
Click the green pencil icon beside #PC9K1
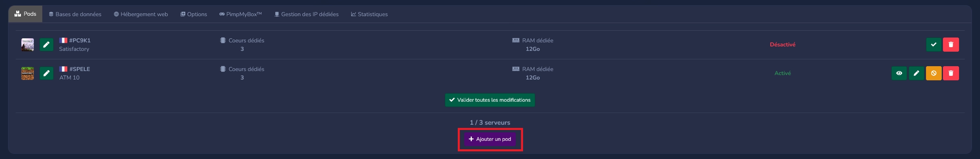[x=46, y=44]
